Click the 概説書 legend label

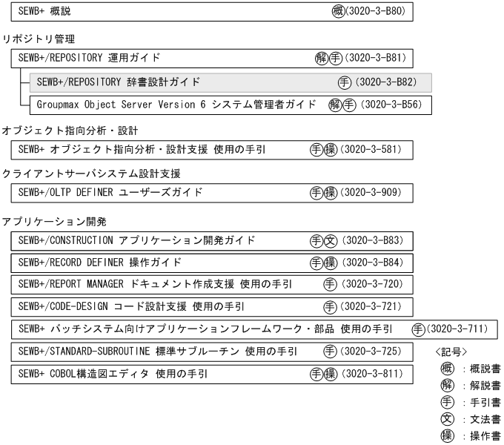click(x=485, y=369)
